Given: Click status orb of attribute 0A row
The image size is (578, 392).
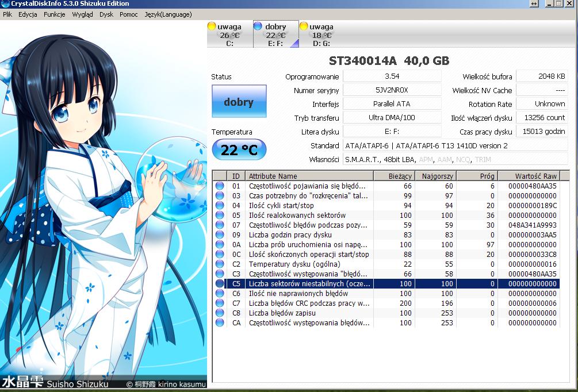Looking at the screenshot, I should point(220,244).
